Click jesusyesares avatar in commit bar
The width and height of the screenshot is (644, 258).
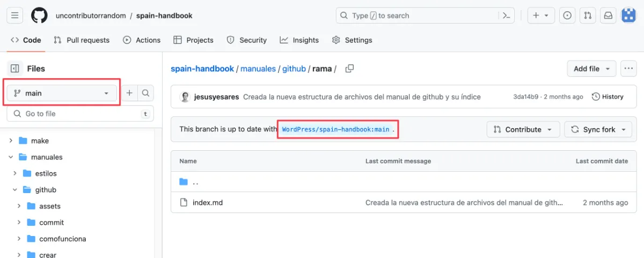185,97
